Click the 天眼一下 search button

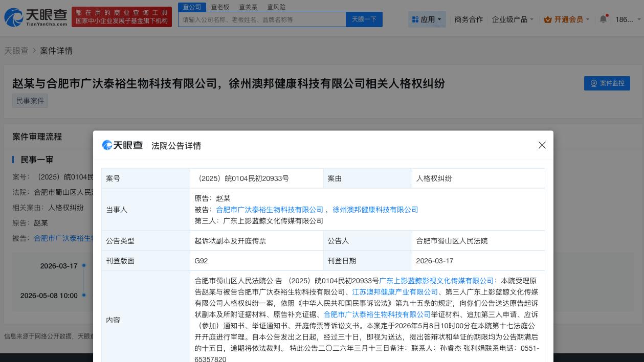pyautogui.click(x=364, y=19)
